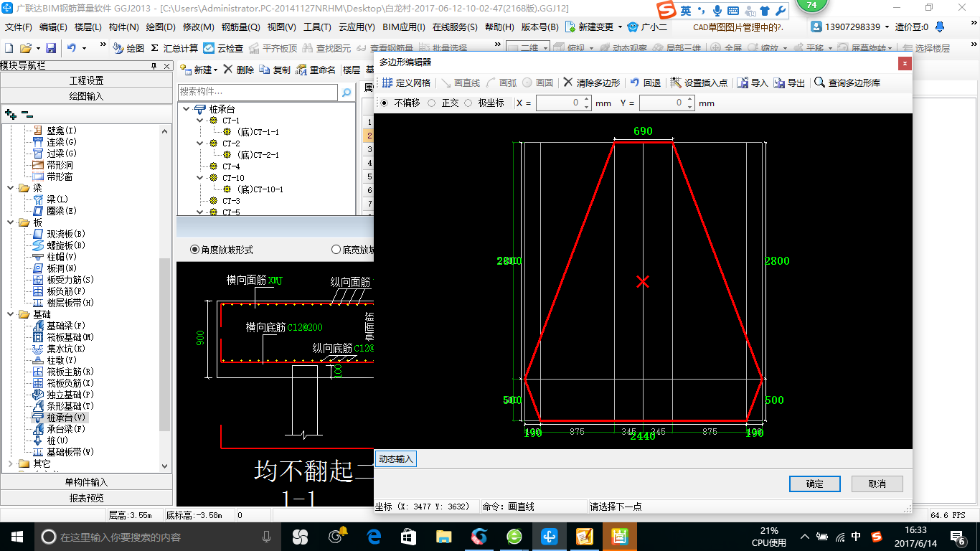Choose the 角度放坡形式 radio option
This screenshot has height=551, width=980.
pyautogui.click(x=194, y=250)
